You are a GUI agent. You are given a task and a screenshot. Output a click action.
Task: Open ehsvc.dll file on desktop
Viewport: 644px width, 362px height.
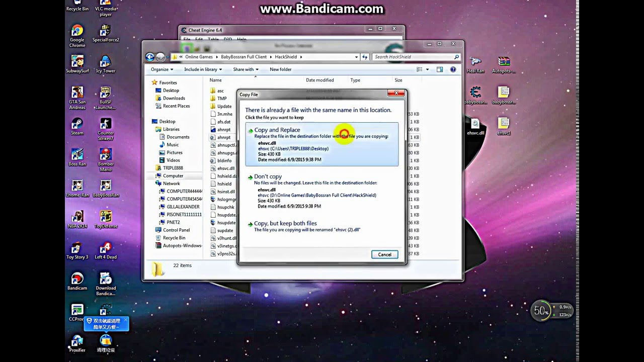[x=475, y=126]
